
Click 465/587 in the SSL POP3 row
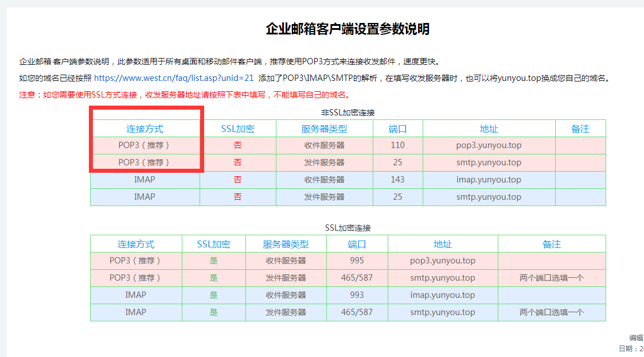click(x=357, y=278)
